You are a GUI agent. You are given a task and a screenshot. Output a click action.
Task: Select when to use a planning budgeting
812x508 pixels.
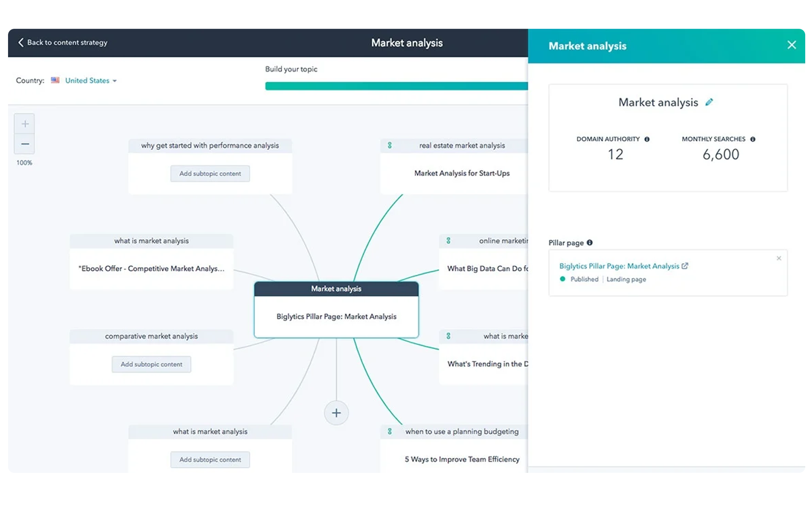[462, 431]
